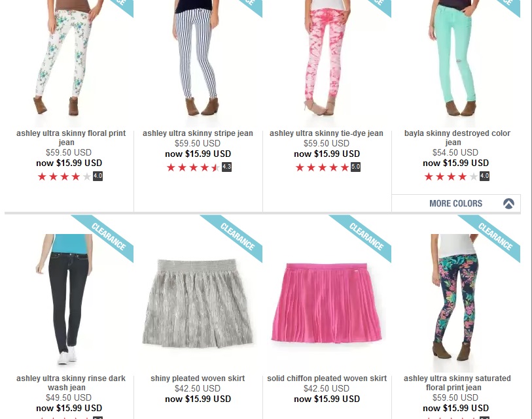
Task: Click the 4.0 rating badge on bayla jean
Action: pos(484,176)
